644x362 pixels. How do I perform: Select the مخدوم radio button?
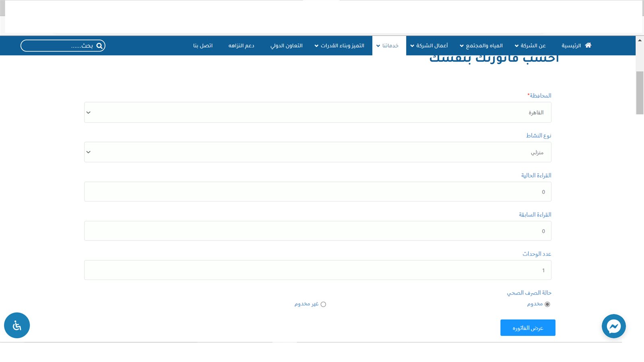tap(547, 304)
